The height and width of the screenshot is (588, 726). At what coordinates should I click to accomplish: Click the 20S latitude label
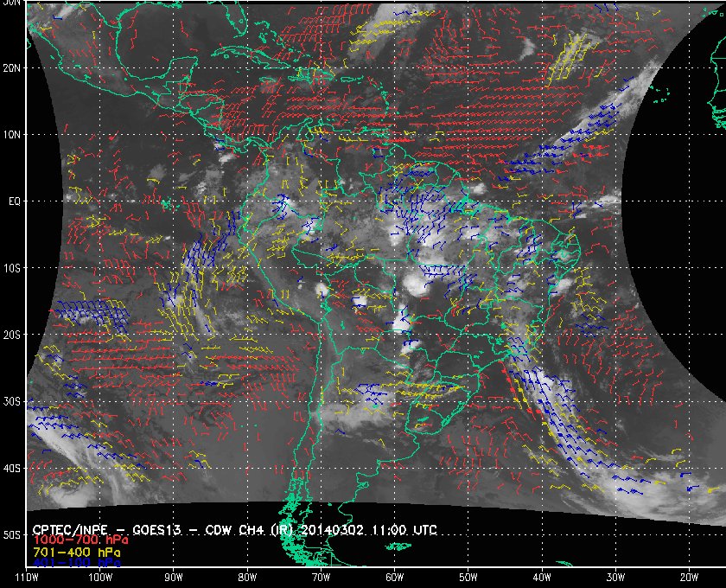[11, 335]
